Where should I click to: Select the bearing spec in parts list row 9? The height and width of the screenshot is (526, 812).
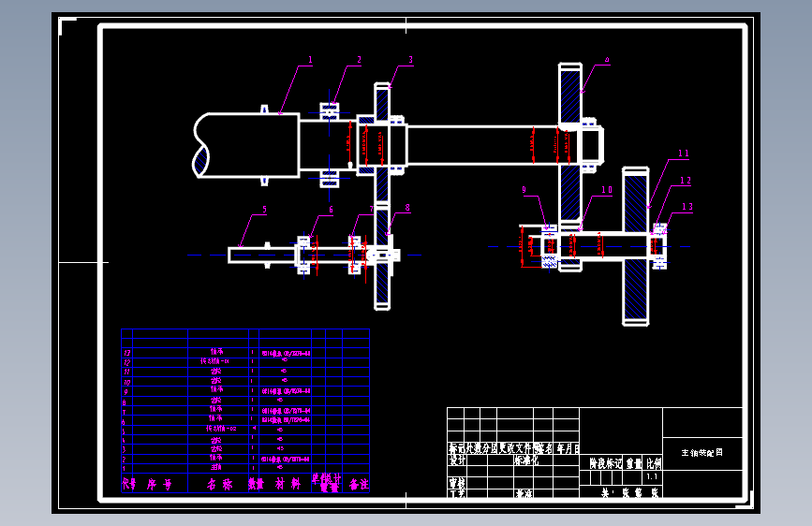point(286,391)
